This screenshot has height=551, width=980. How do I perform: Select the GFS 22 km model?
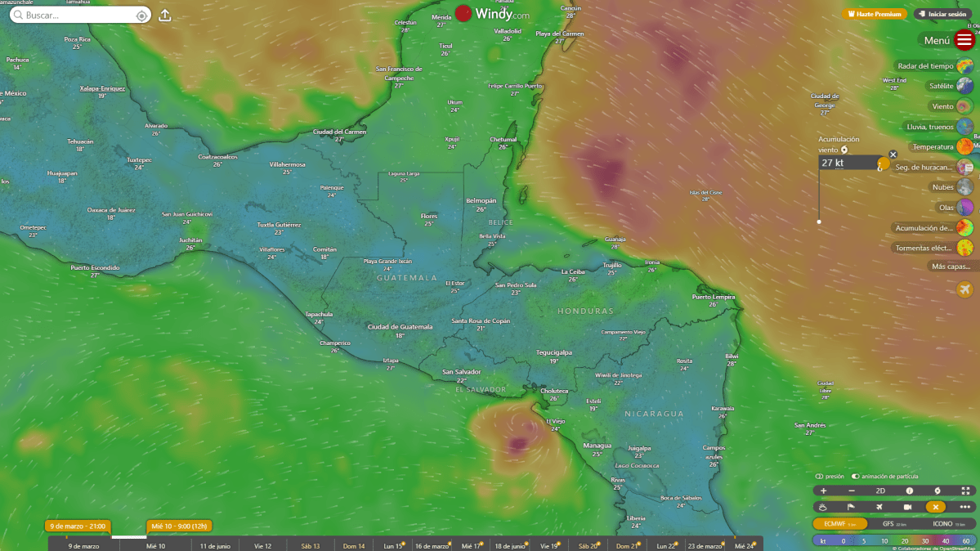[x=893, y=524]
